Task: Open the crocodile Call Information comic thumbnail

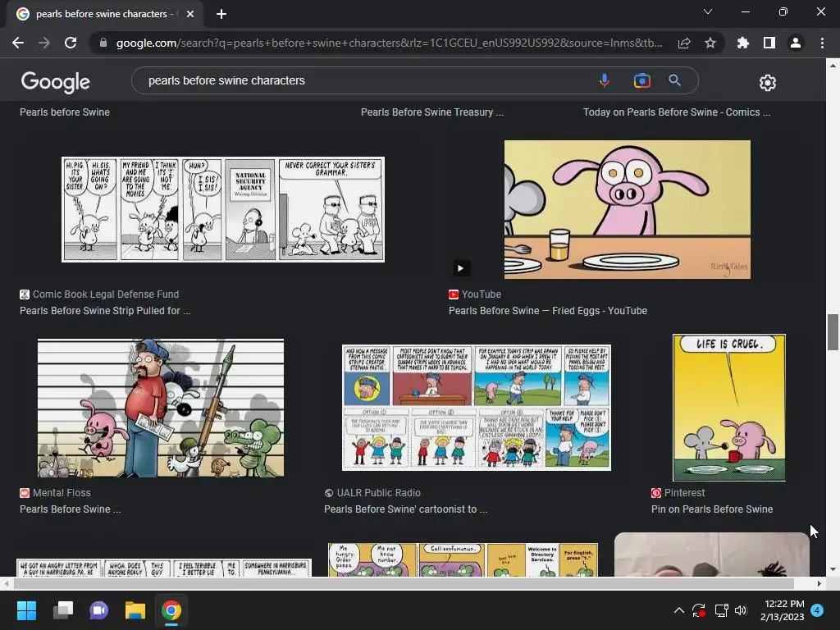Action: click(x=463, y=559)
